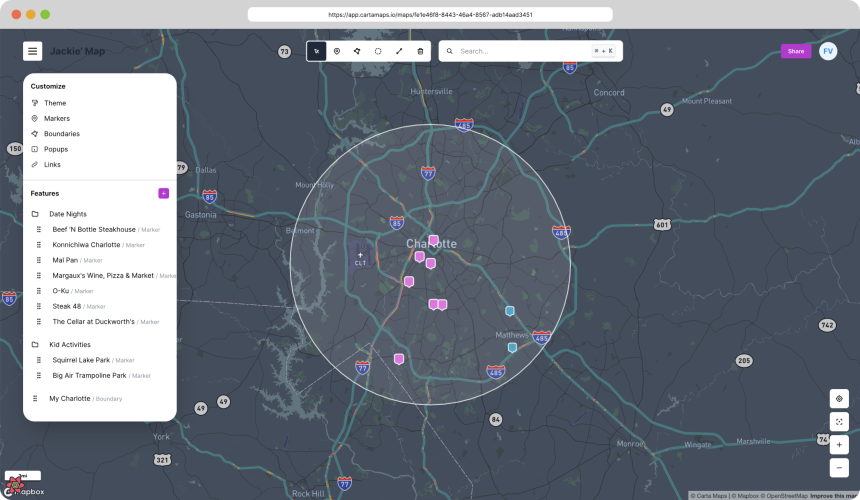The image size is (860, 500).
Task: Click the browser URL address bar
Action: 430,14
